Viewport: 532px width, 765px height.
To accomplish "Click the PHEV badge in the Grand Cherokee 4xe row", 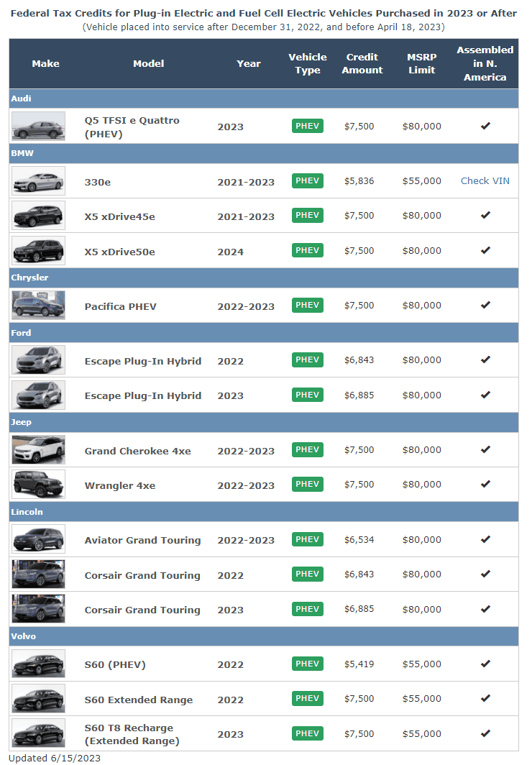I will (307, 450).
